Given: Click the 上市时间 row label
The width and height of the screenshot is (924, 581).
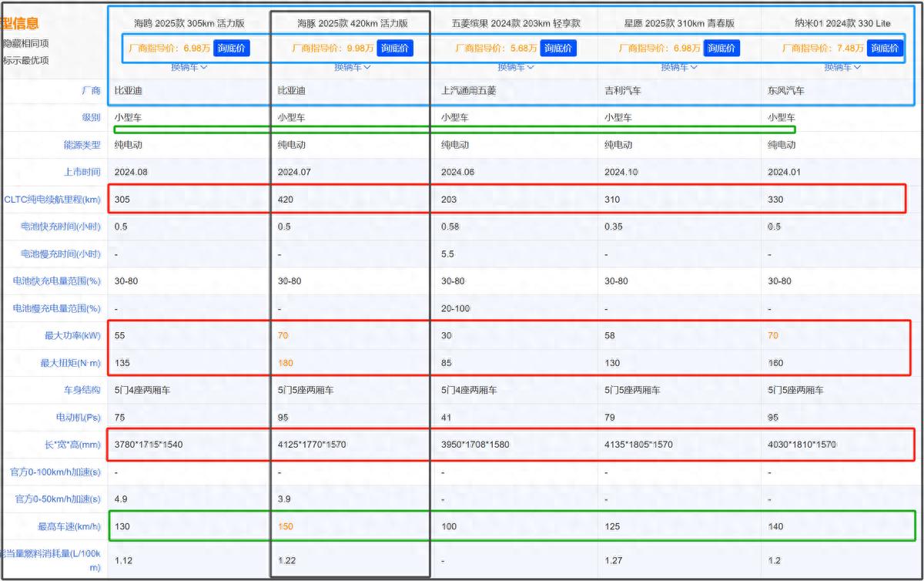Looking at the screenshot, I should (x=82, y=172).
